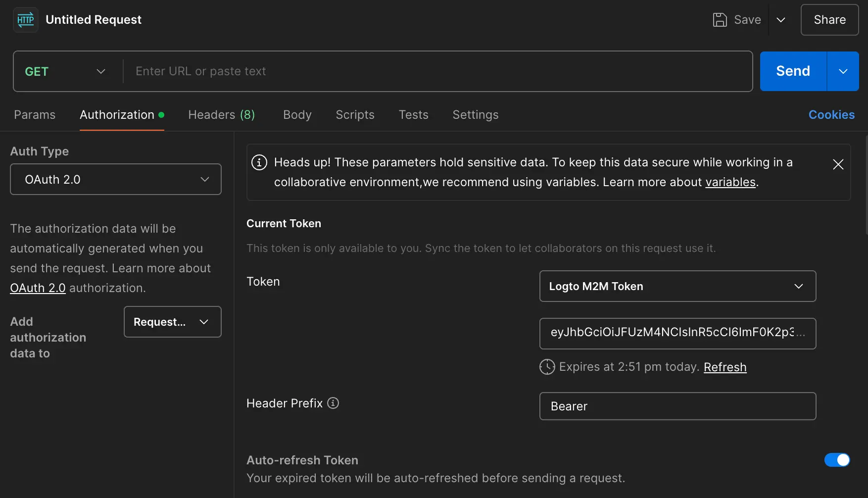Screen dimensions: 868x498
Task: Disable the Auto-refresh Token switch
Action: (837, 460)
